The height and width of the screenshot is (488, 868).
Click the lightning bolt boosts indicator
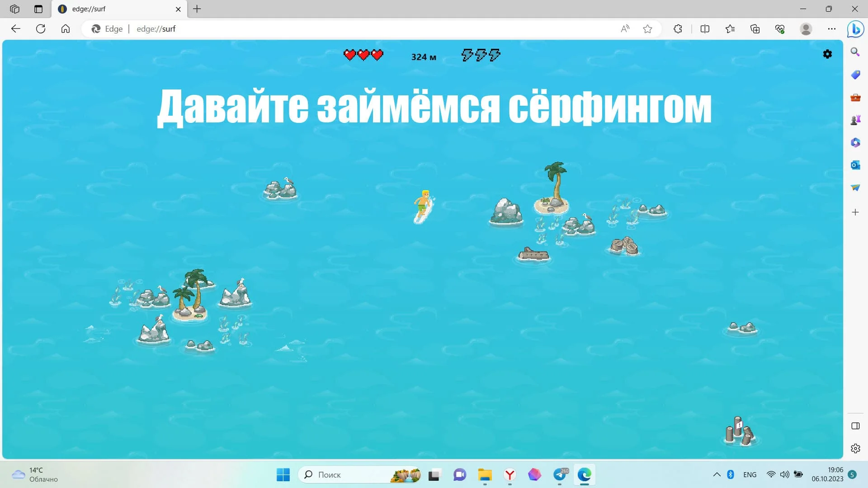click(x=481, y=55)
